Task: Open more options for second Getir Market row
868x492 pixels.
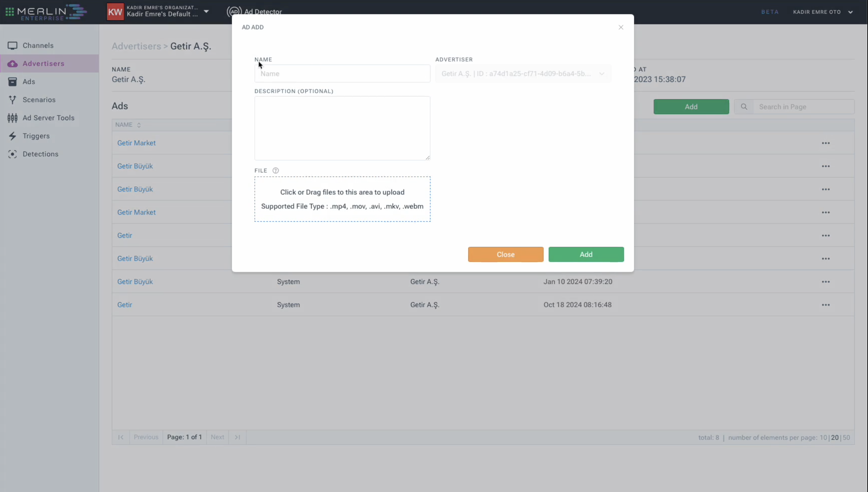Action: click(826, 213)
